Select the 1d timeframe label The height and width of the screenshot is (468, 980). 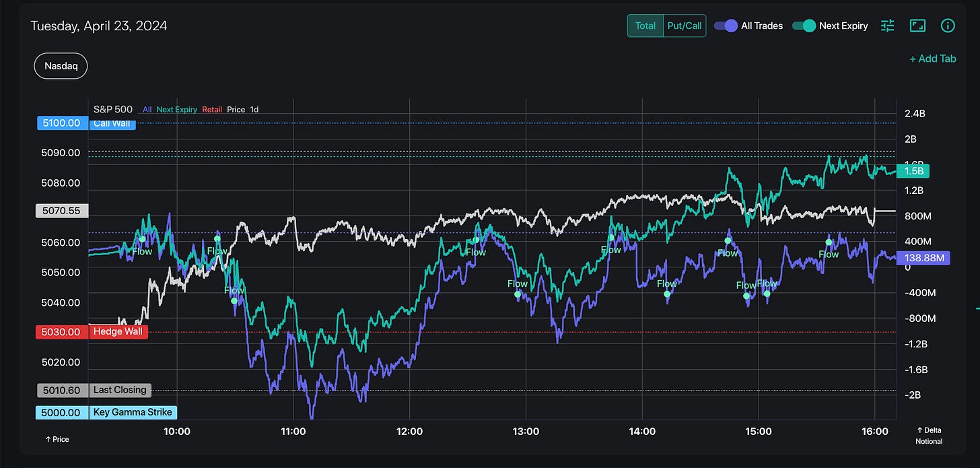pos(254,109)
